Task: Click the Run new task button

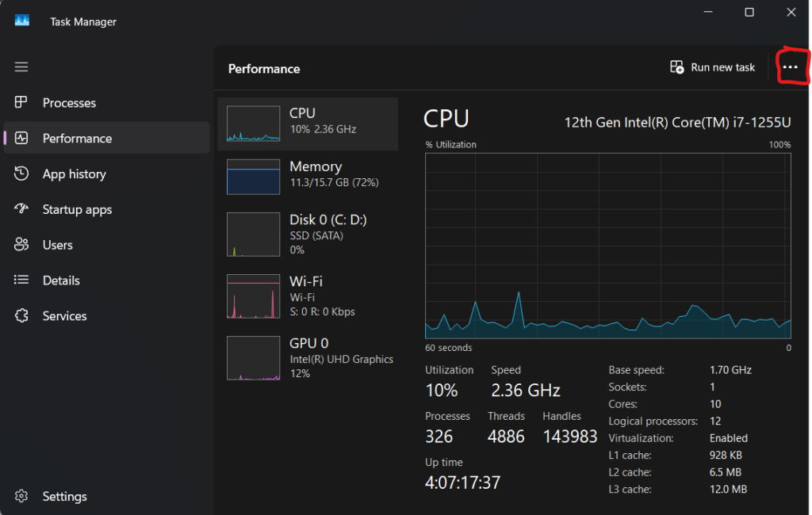Action: [x=713, y=67]
